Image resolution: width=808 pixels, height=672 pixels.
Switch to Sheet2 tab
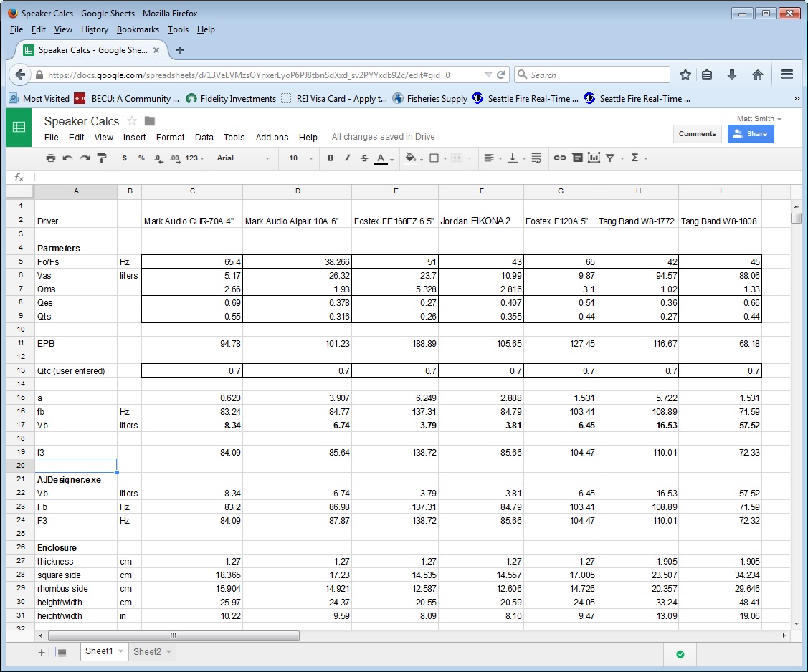point(147,651)
